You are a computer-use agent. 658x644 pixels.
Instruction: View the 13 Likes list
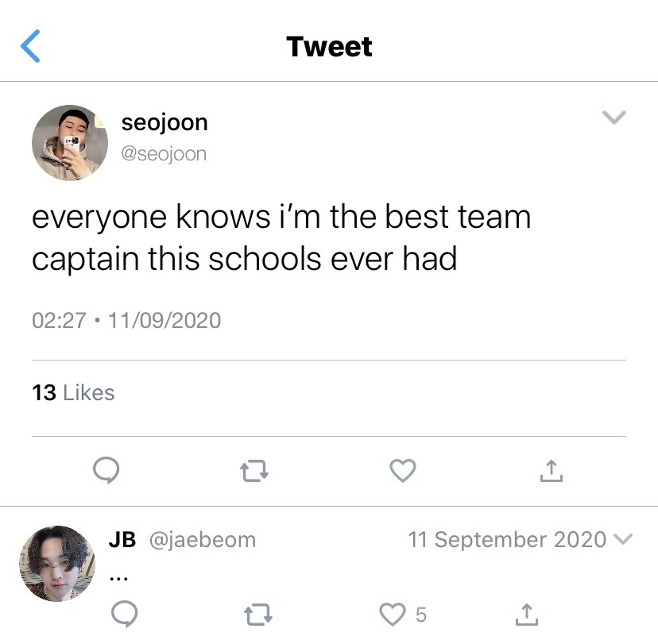(x=73, y=393)
